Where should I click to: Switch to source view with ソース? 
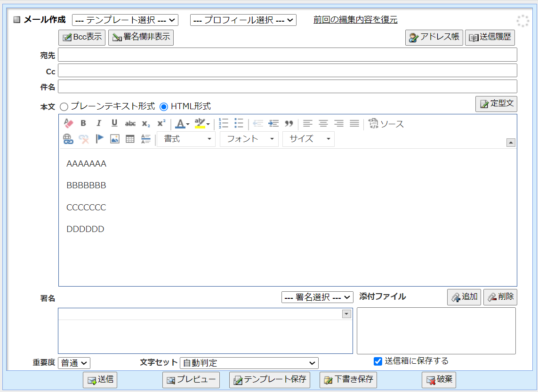point(386,123)
